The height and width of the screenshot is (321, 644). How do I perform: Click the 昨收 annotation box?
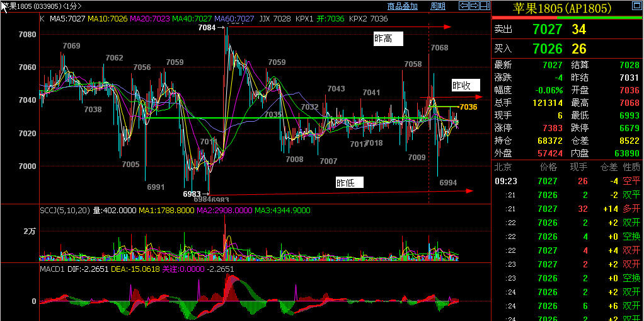tap(466, 85)
